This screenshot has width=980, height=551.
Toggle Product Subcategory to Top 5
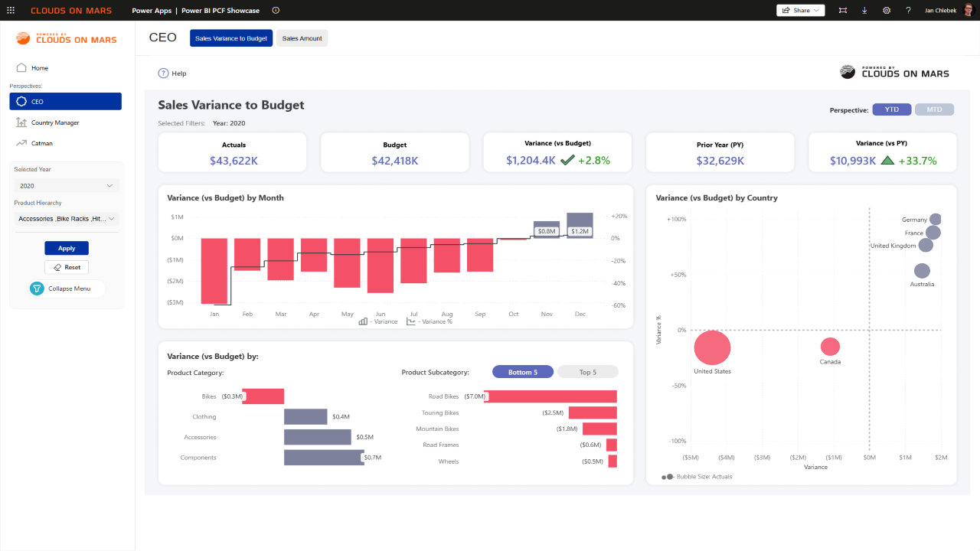pyautogui.click(x=587, y=372)
